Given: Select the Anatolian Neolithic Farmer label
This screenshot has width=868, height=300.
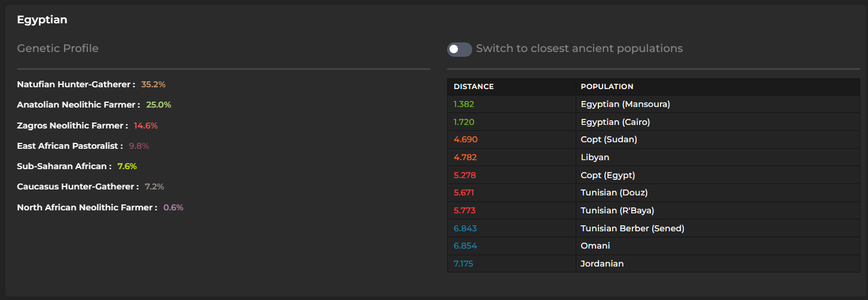Looking at the screenshot, I should coord(79,105).
